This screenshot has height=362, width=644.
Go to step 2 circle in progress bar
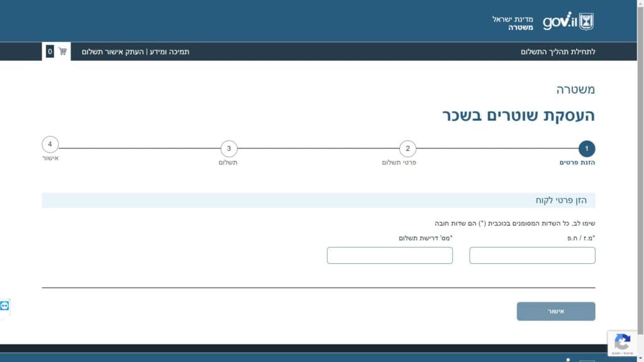pos(408,149)
